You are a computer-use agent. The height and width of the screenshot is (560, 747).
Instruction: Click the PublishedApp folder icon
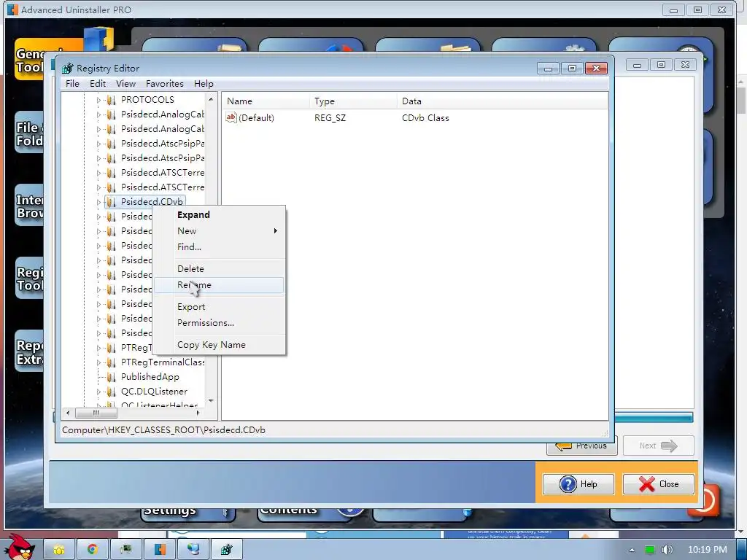(x=111, y=377)
